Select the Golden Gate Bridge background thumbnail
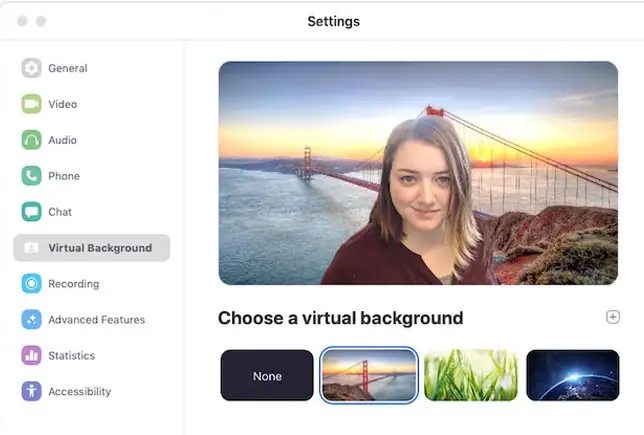This screenshot has width=644, height=435. 369,376
